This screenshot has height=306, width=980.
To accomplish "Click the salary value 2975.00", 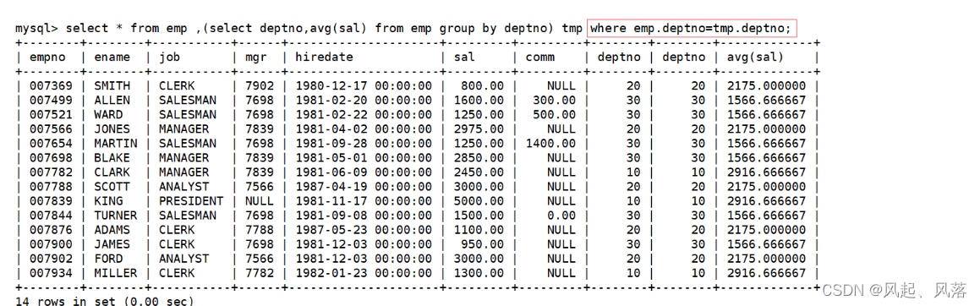I will coord(479,129).
